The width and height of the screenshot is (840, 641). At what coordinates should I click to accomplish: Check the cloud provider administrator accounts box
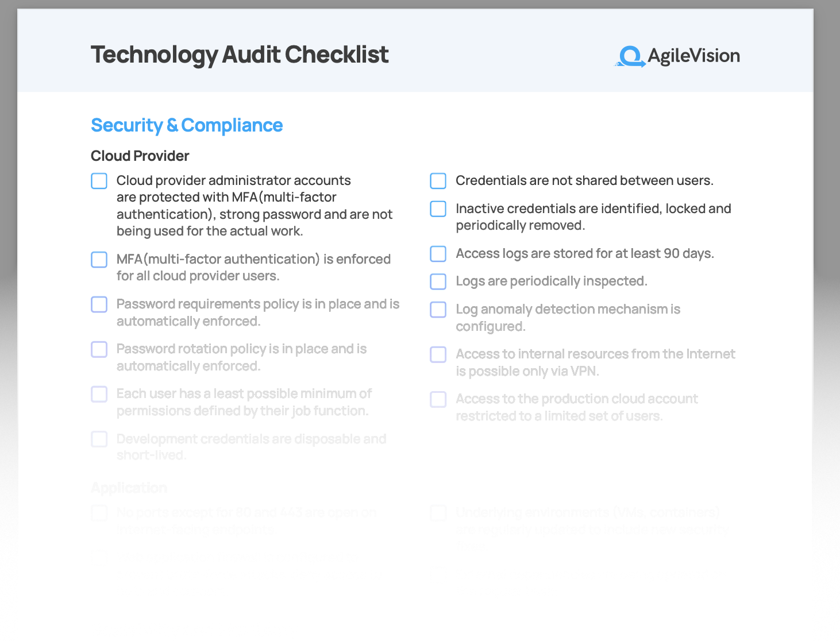click(x=99, y=181)
